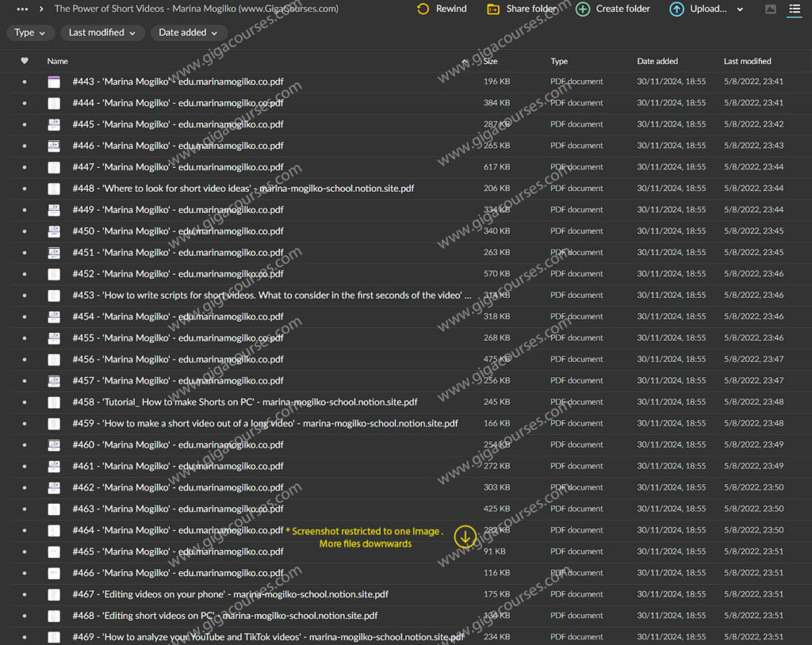
Task: Click the favourite heart column icon
Action: (25, 61)
